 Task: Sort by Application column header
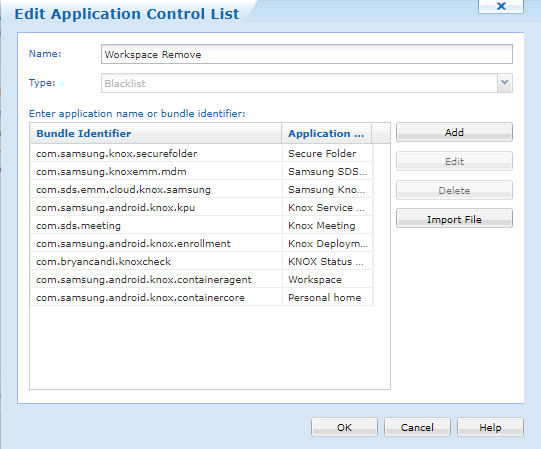pyautogui.click(x=327, y=134)
